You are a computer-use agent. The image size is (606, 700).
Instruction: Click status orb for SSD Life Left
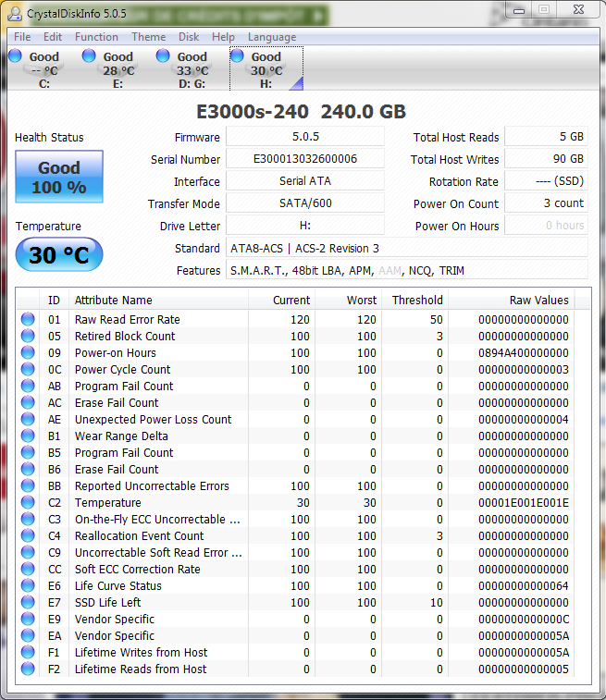point(28,603)
